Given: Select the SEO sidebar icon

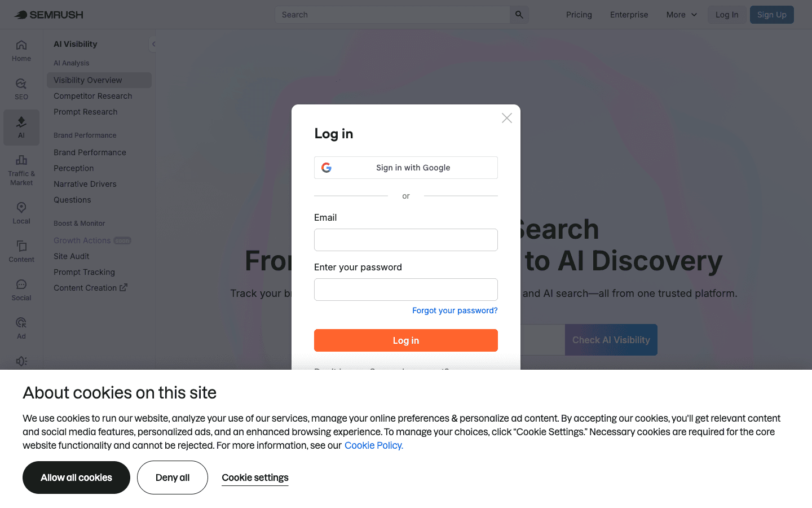Looking at the screenshot, I should [21, 88].
